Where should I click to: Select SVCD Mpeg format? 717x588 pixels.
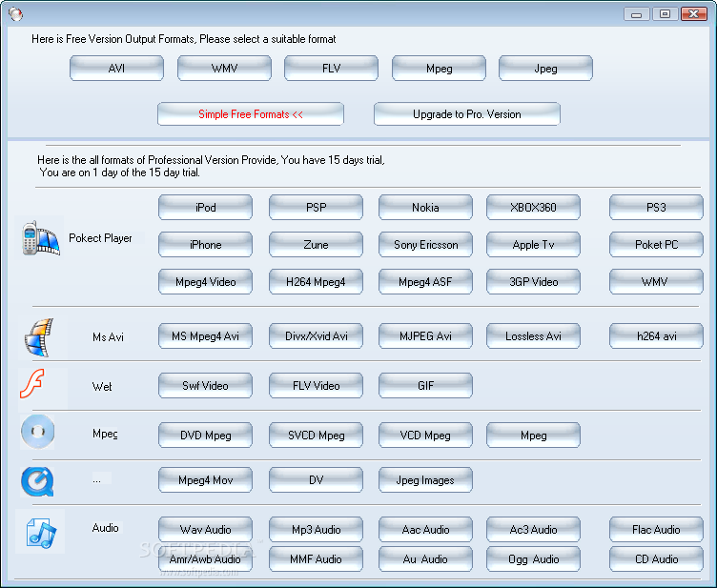[x=316, y=436]
